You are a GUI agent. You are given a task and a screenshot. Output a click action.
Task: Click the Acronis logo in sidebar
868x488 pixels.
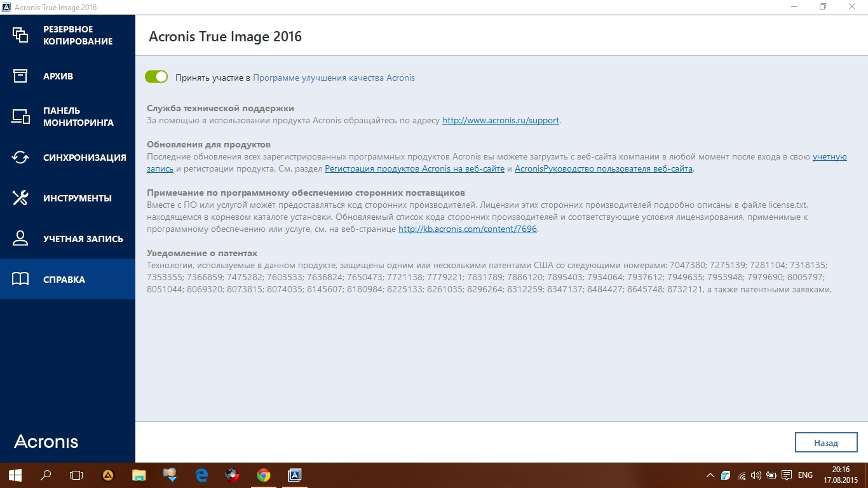46,442
